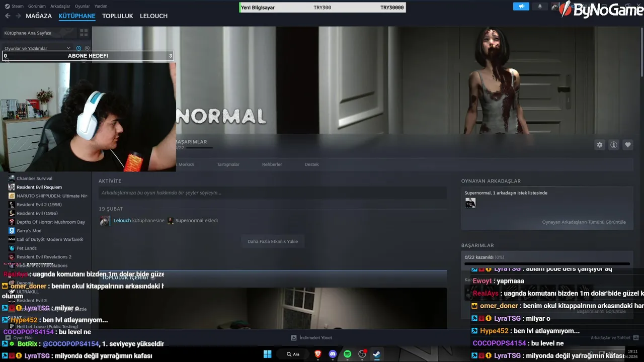Open Arkadaşlar ve Sohbet friends icon
The image size is (644, 362).
coord(636,338)
